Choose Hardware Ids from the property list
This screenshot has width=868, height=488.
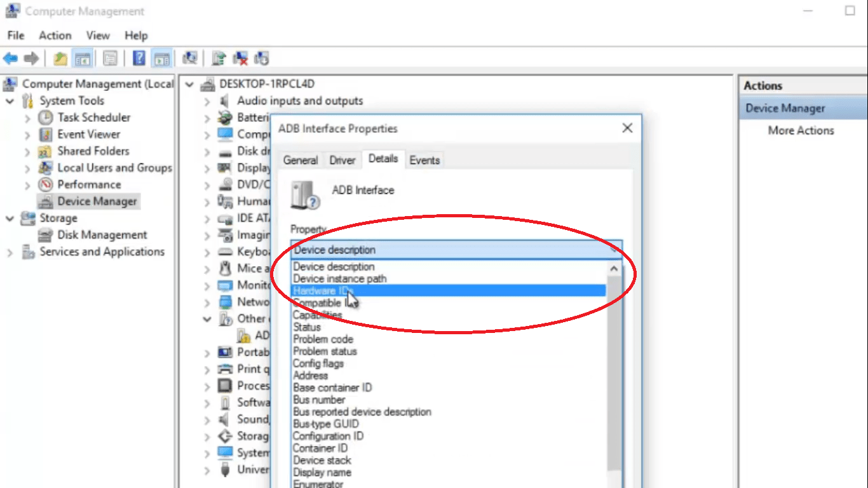point(448,291)
